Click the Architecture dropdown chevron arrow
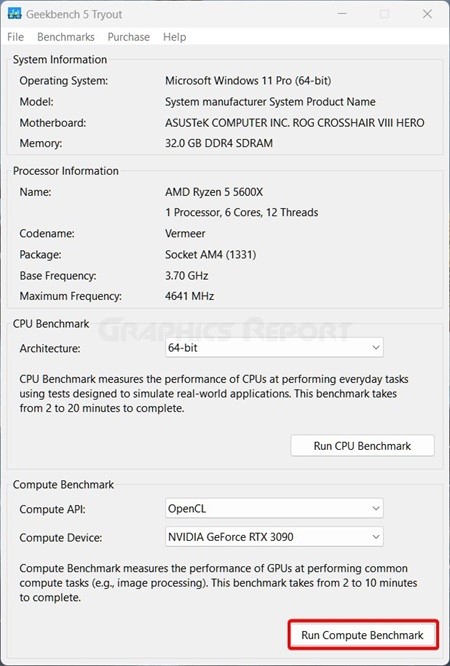Viewport: 450px width, 666px height. 376,347
